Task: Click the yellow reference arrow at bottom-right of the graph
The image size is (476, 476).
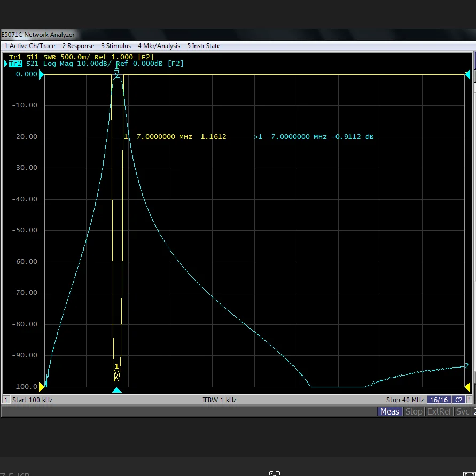Action: pyautogui.click(x=468, y=386)
